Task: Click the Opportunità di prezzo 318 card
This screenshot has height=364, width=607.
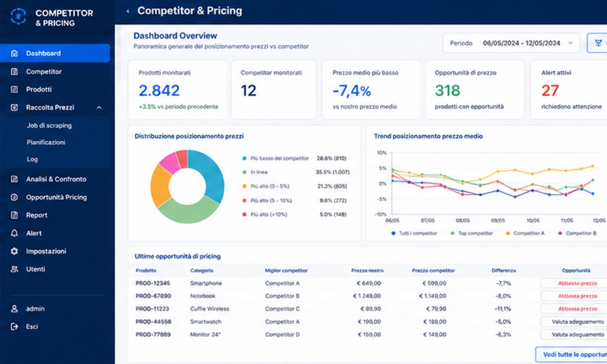Action: coord(475,89)
